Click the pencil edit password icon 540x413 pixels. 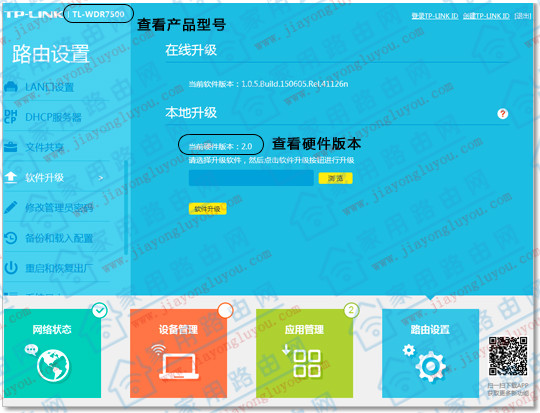point(11,207)
